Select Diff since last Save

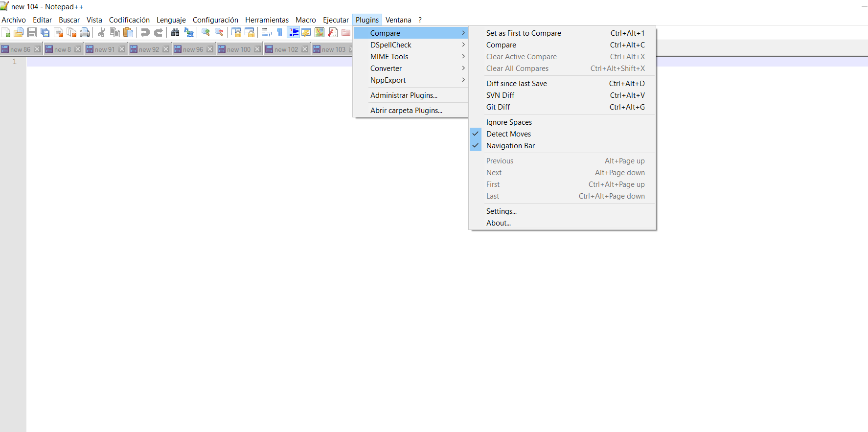pyautogui.click(x=562, y=84)
